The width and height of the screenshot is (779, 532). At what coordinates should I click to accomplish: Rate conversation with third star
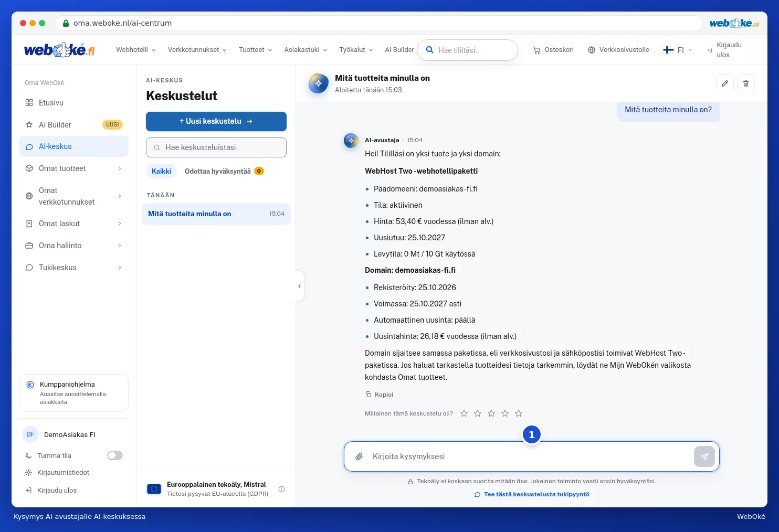pyautogui.click(x=491, y=413)
